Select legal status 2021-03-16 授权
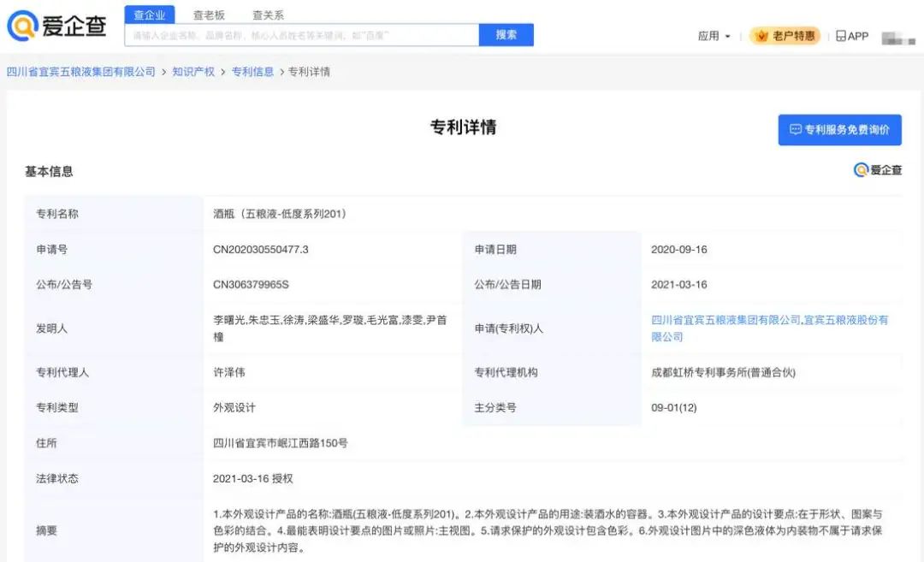 (252, 478)
